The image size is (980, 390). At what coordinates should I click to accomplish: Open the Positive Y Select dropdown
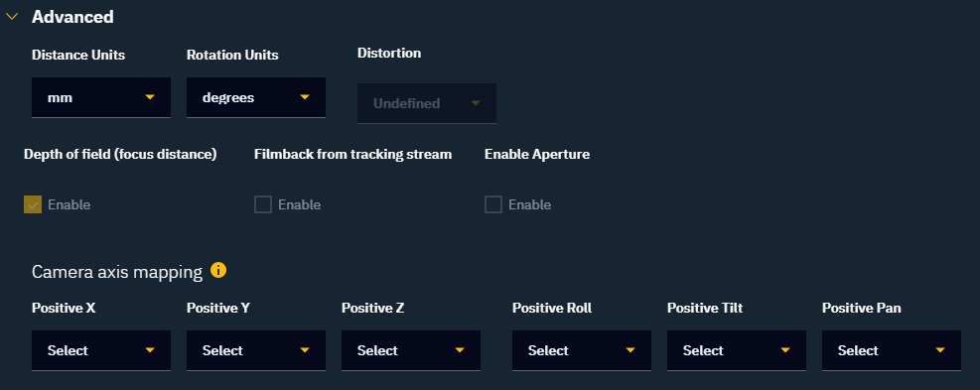[x=256, y=350]
